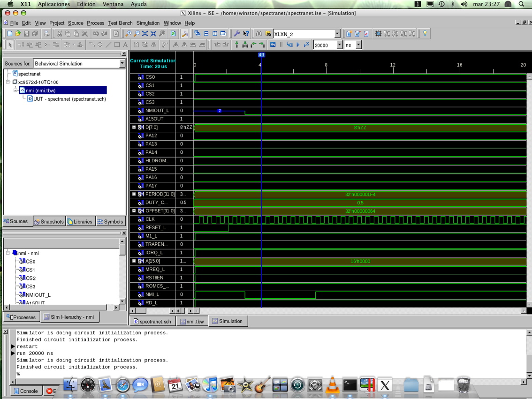The image size is (532, 399).
Task: Click the light bulb tips icon
Action: (x=425, y=34)
